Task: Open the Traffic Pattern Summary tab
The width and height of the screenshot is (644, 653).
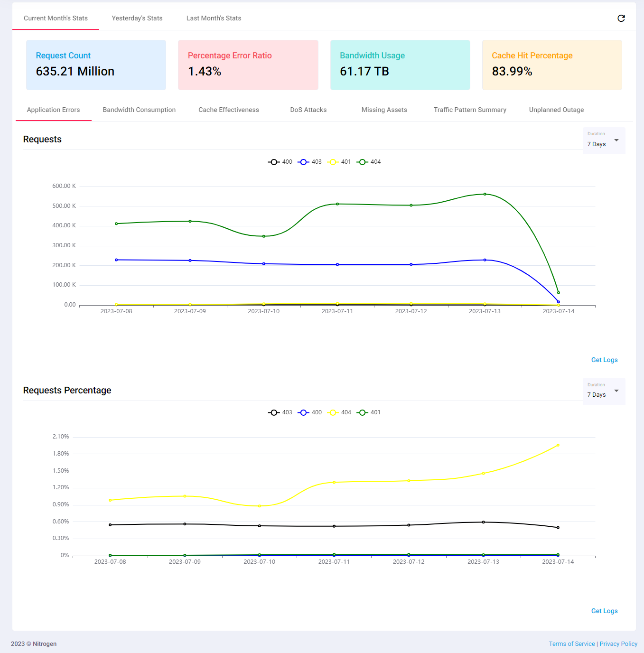Action: (x=470, y=110)
